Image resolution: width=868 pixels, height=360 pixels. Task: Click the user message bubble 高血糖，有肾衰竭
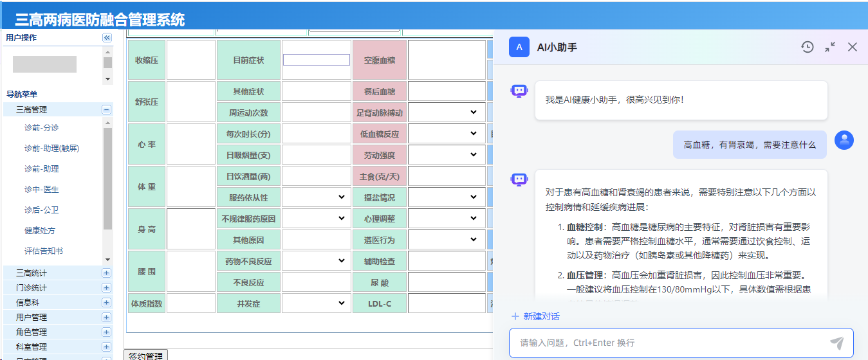750,145
